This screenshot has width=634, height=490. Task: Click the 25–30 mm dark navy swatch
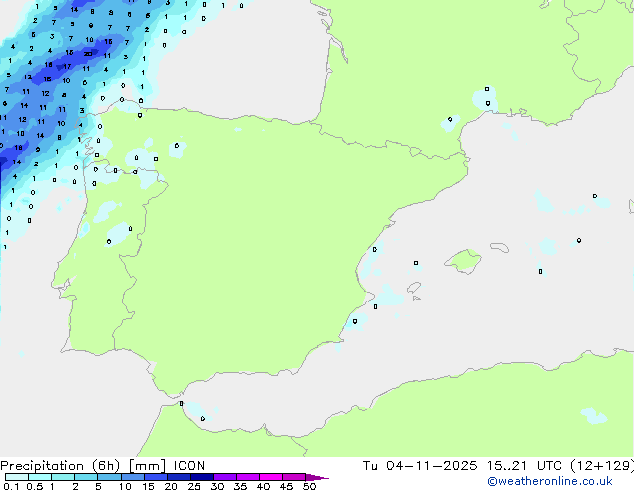[202, 477]
